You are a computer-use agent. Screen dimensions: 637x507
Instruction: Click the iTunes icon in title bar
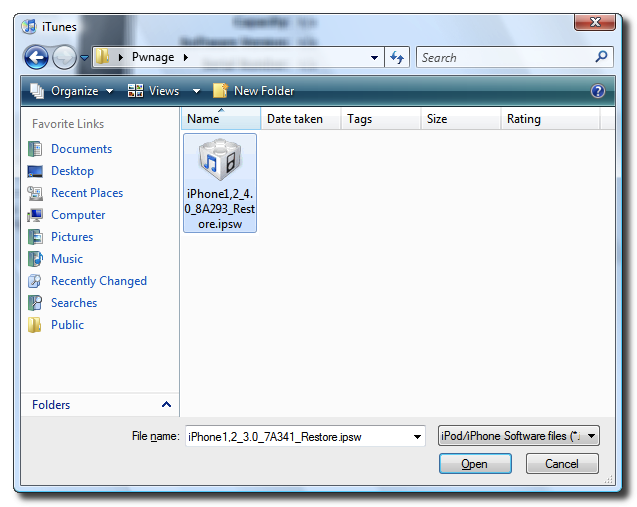click(x=29, y=26)
